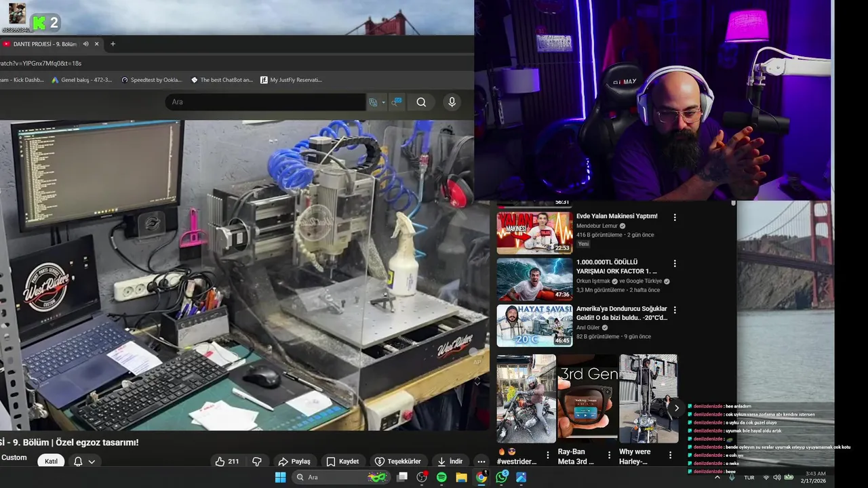The height and width of the screenshot is (488, 868).
Task: Click the Katıl join button
Action: pyautogui.click(x=51, y=462)
